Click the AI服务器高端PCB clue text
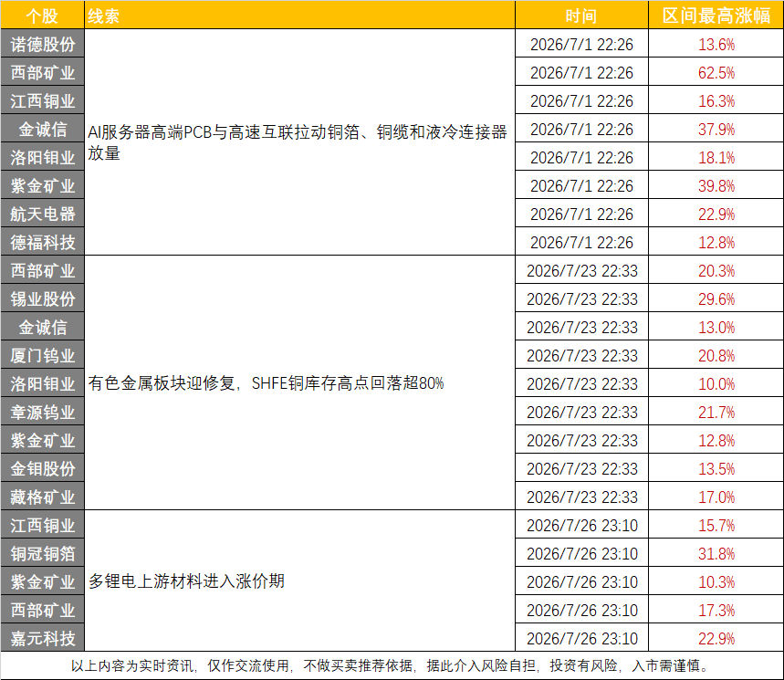 click(298, 142)
